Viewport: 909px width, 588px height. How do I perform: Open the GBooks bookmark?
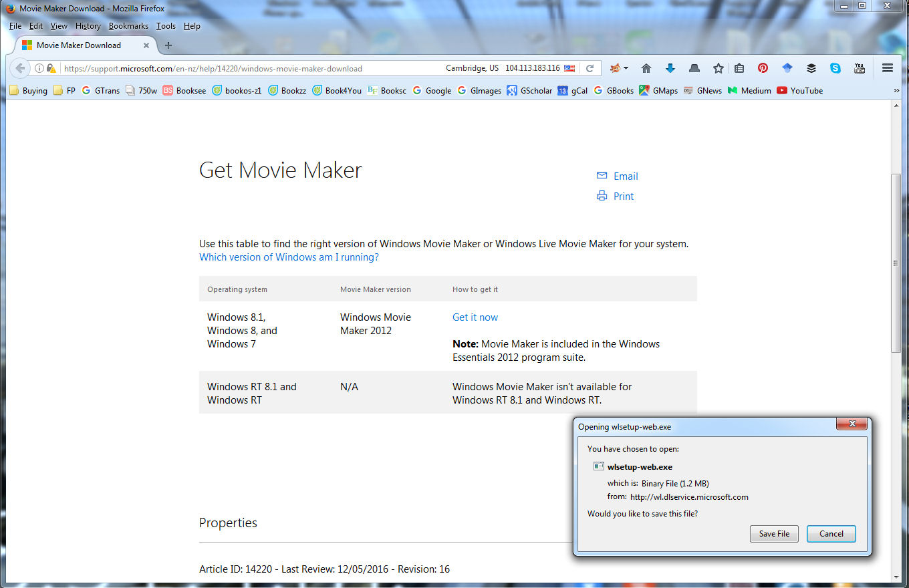[614, 91]
